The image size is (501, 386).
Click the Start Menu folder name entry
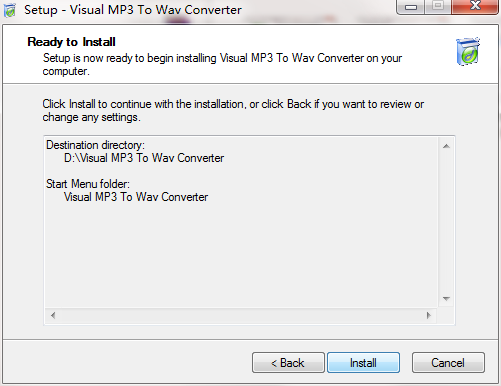pos(136,197)
